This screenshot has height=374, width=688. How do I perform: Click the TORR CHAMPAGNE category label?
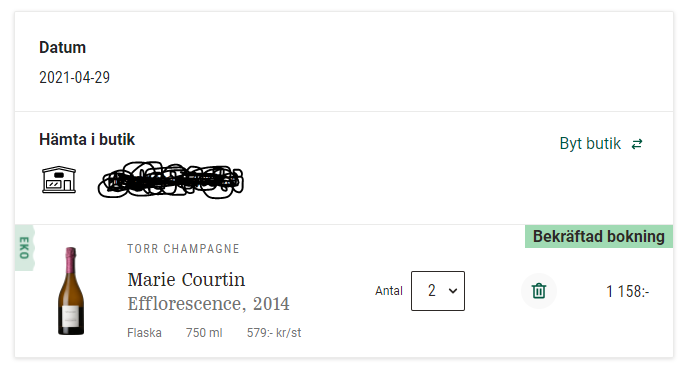tap(183, 249)
